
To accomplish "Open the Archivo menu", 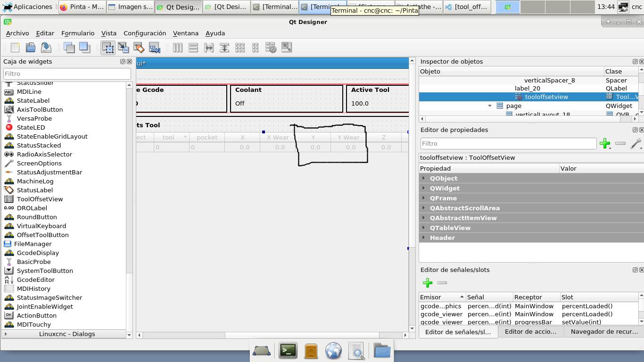I will point(17,33).
